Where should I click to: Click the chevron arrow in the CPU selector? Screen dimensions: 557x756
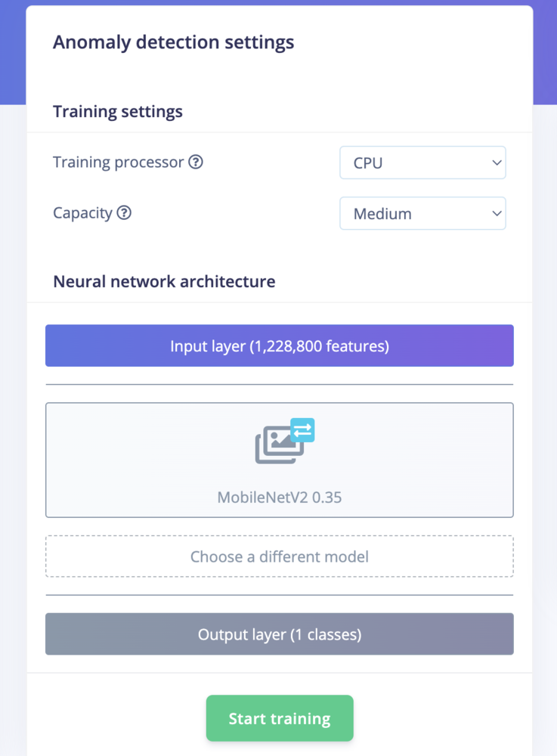click(497, 163)
